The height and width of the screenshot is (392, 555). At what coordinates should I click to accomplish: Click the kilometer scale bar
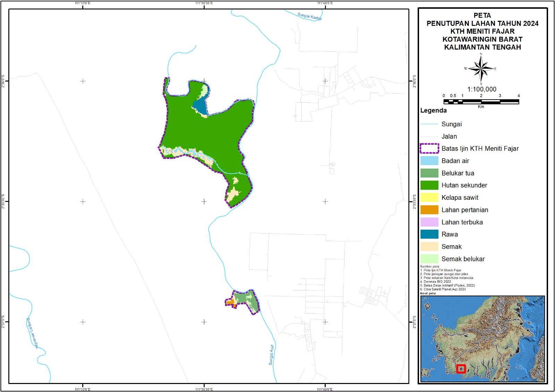tap(481, 102)
